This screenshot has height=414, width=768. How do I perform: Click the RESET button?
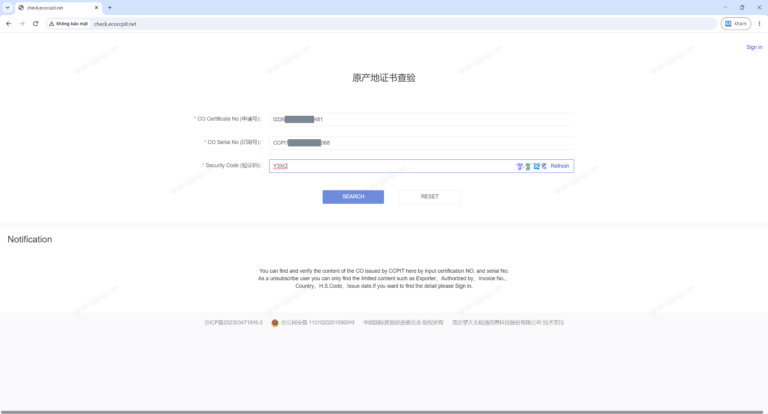[x=430, y=196]
